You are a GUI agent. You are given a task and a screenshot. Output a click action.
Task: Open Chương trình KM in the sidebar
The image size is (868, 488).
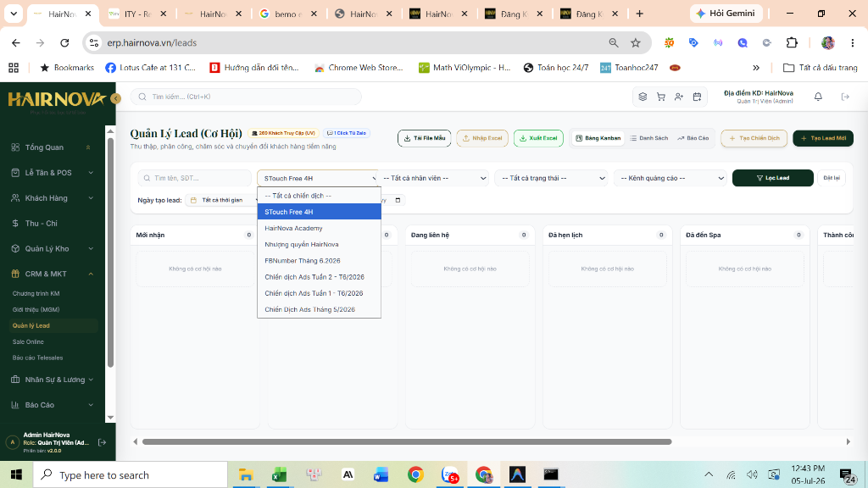(x=36, y=294)
